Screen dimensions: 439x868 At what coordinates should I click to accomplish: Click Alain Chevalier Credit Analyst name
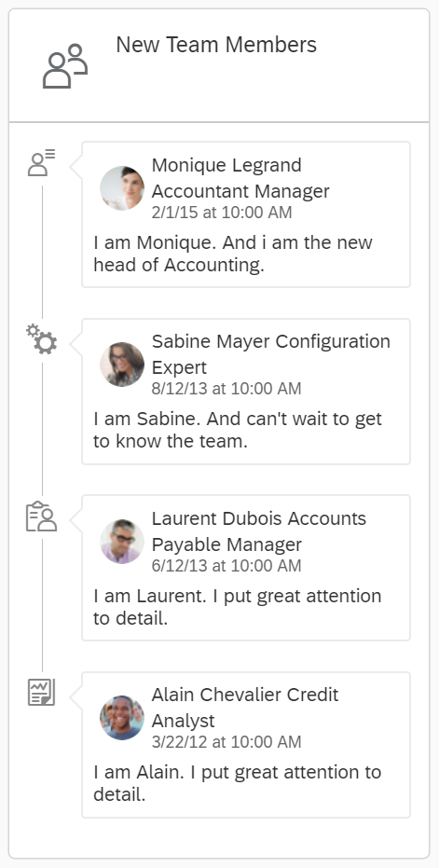pos(245,708)
